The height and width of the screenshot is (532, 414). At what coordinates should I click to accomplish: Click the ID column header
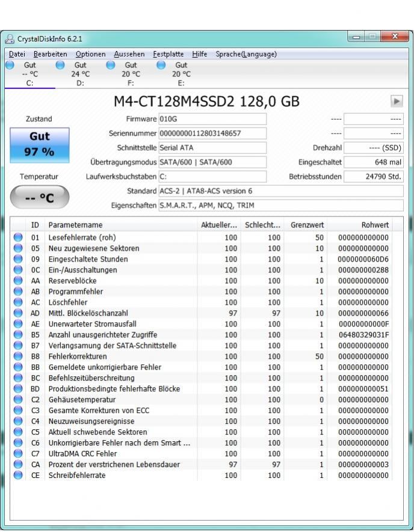(x=35, y=225)
